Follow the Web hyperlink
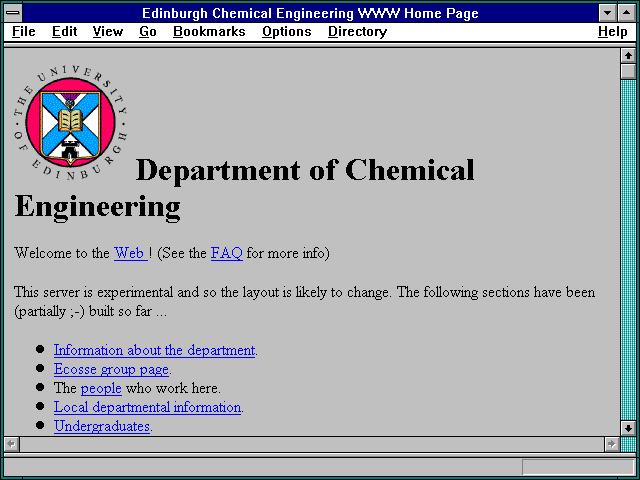This screenshot has width=640, height=480. [131, 253]
